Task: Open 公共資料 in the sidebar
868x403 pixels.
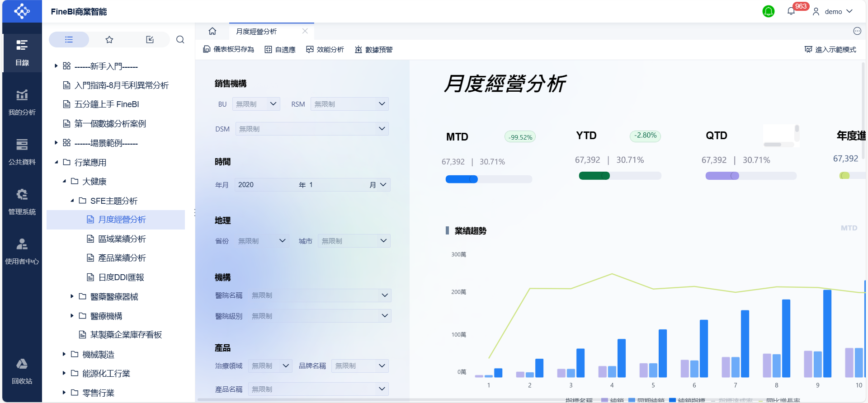Action: 22,152
